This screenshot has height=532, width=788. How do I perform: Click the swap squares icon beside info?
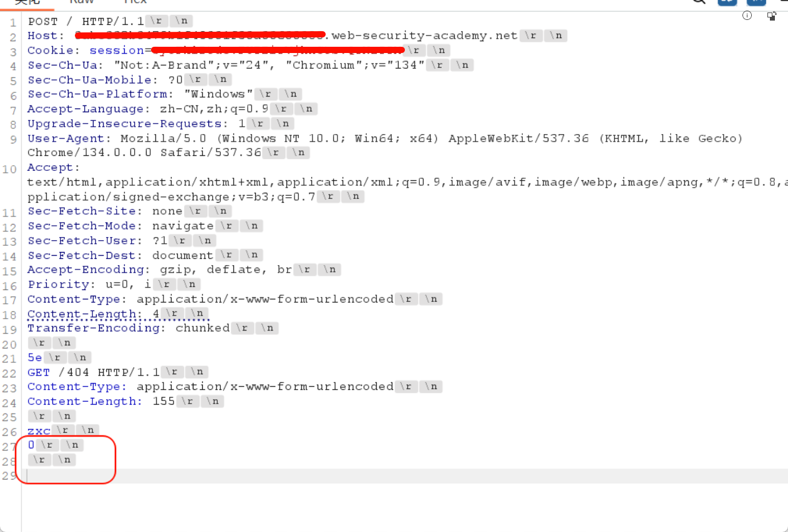772,16
